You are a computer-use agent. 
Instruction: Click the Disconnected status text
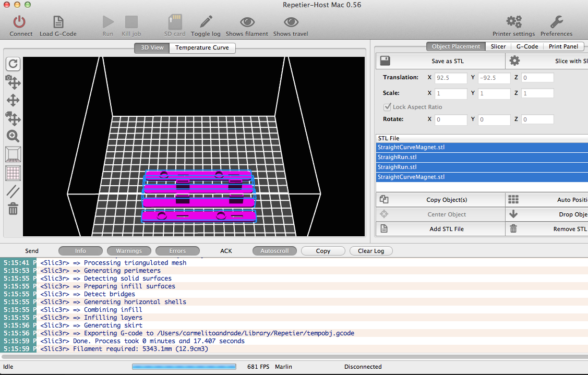coord(363,367)
